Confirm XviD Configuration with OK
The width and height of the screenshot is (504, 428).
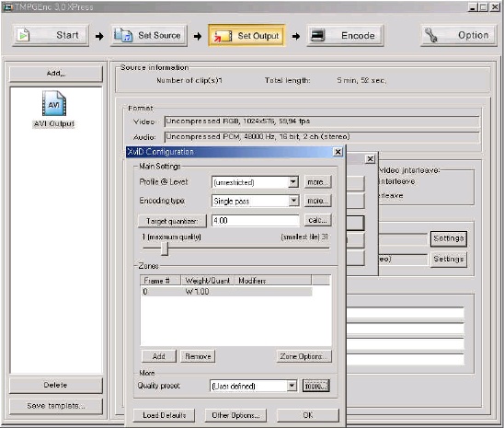(307, 415)
